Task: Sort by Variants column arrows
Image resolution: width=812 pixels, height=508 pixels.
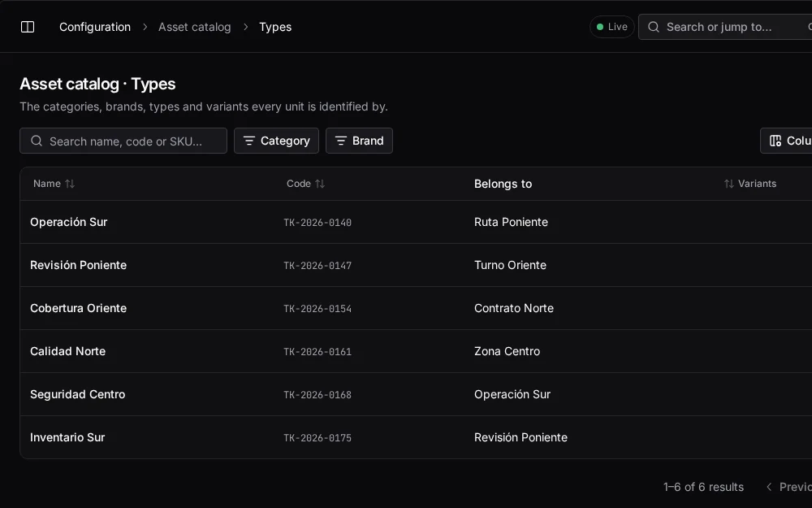Action: tap(728, 184)
